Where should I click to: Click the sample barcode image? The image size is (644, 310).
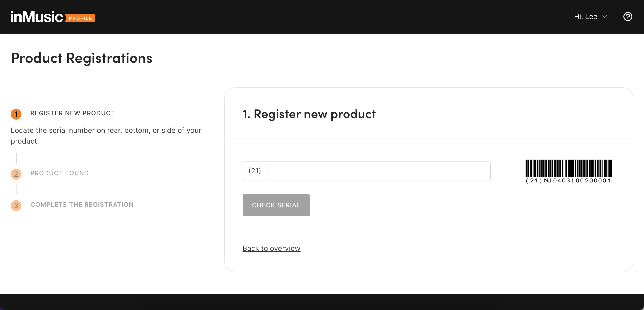(568, 168)
